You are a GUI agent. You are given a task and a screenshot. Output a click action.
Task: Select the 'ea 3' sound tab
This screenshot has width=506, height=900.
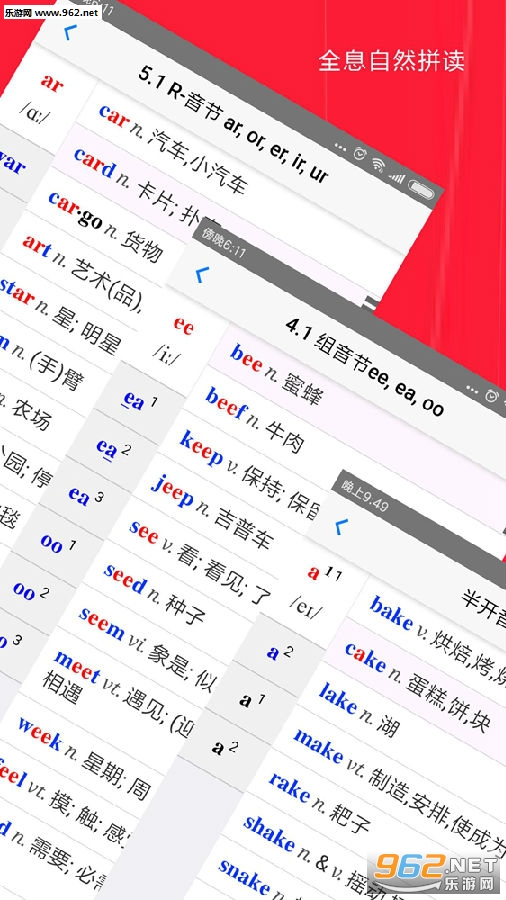pyautogui.click(x=85, y=495)
